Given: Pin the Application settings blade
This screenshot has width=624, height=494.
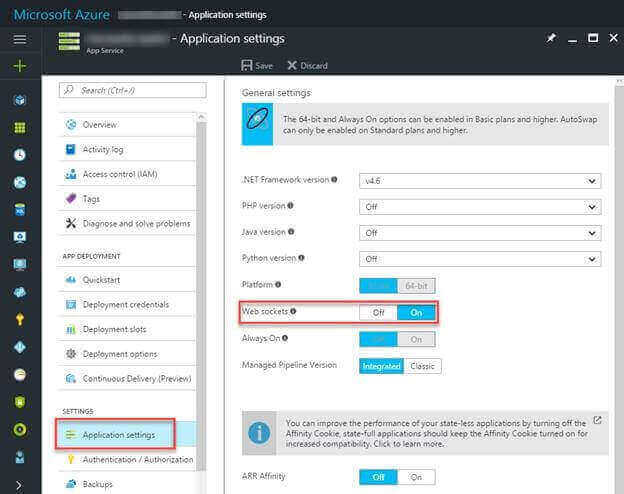Looking at the screenshot, I should [x=551, y=38].
